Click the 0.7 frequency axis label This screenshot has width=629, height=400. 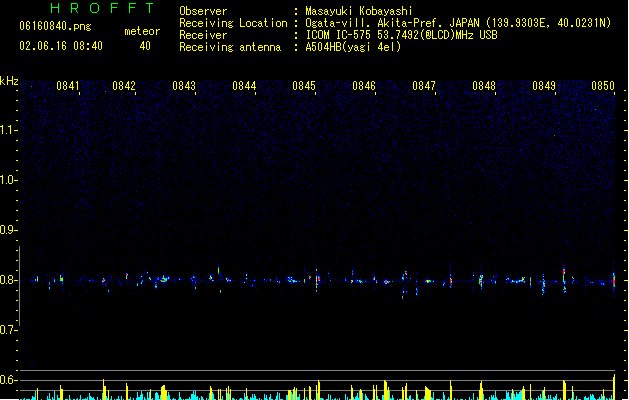(x=8, y=330)
